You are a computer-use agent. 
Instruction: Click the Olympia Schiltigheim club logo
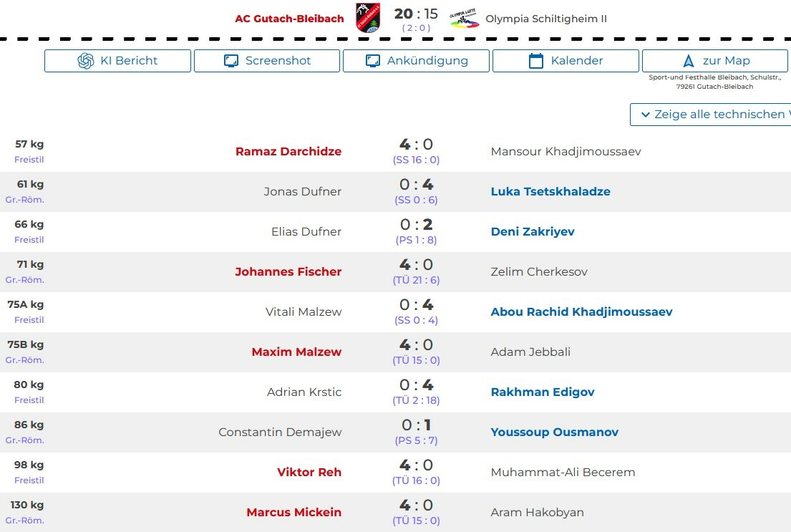pos(464,19)
